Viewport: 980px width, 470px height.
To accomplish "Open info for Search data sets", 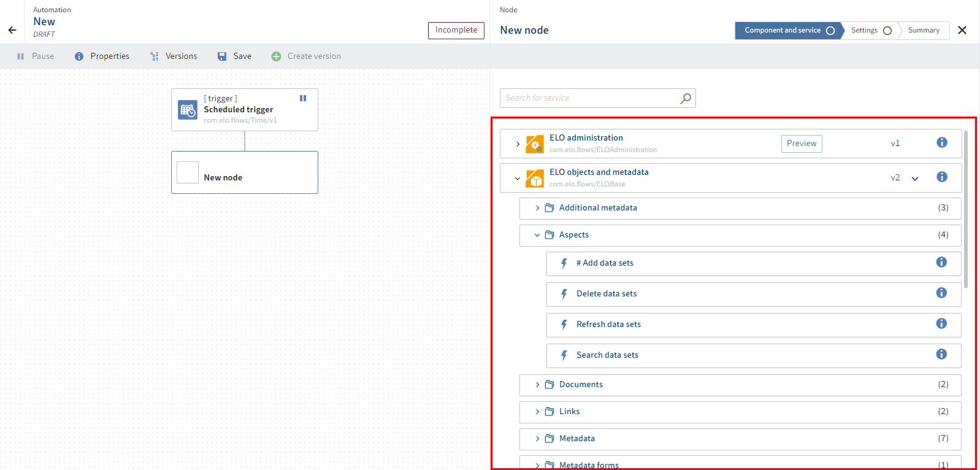I will coord(941,354).
